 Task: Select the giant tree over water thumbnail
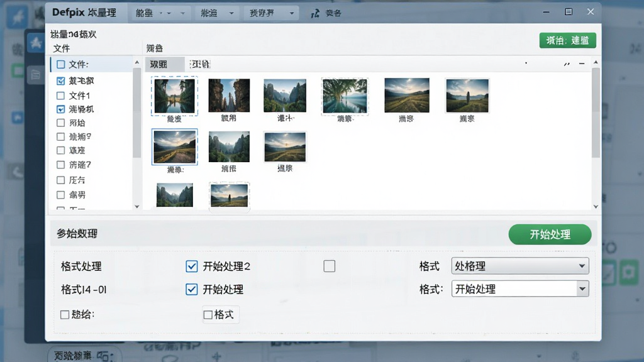coord(345,96)
